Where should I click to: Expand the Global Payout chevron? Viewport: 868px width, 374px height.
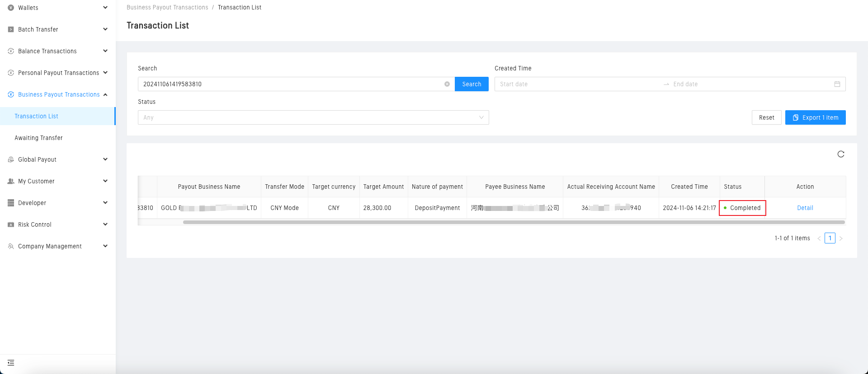[x=105, y=159]
